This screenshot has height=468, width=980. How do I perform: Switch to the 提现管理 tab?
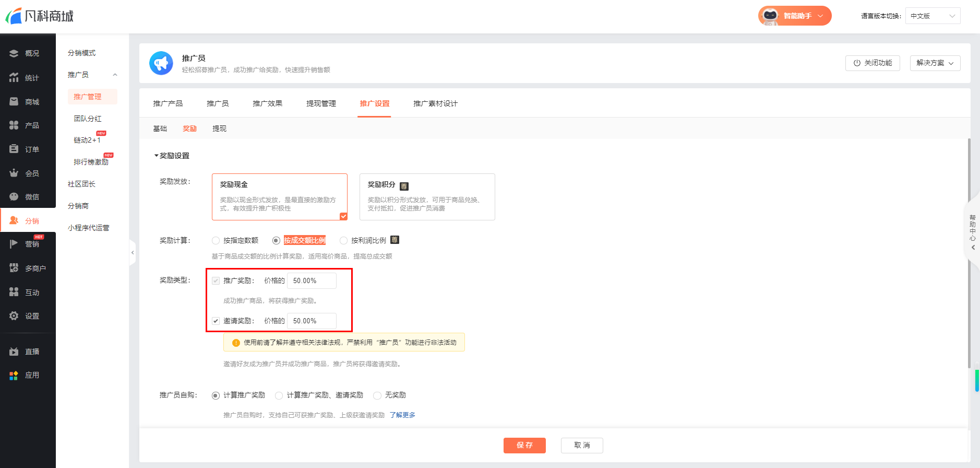point(321,103)
